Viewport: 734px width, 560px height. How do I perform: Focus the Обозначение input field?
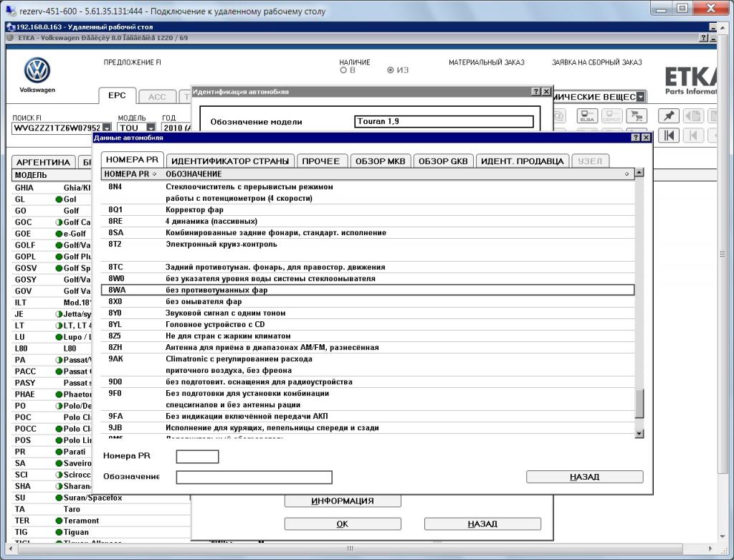(254, 477)
